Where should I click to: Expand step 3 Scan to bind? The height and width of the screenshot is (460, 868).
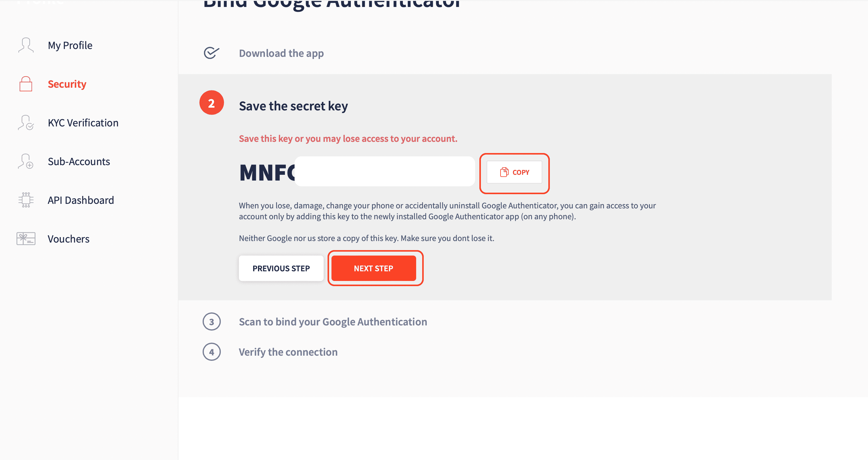[x=333, y=322]
